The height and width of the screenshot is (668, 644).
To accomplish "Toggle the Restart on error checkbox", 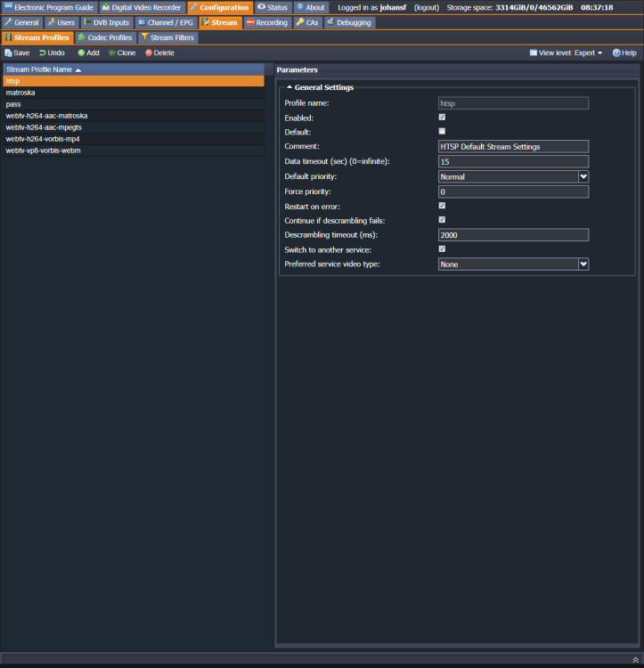I will (442, 206).
